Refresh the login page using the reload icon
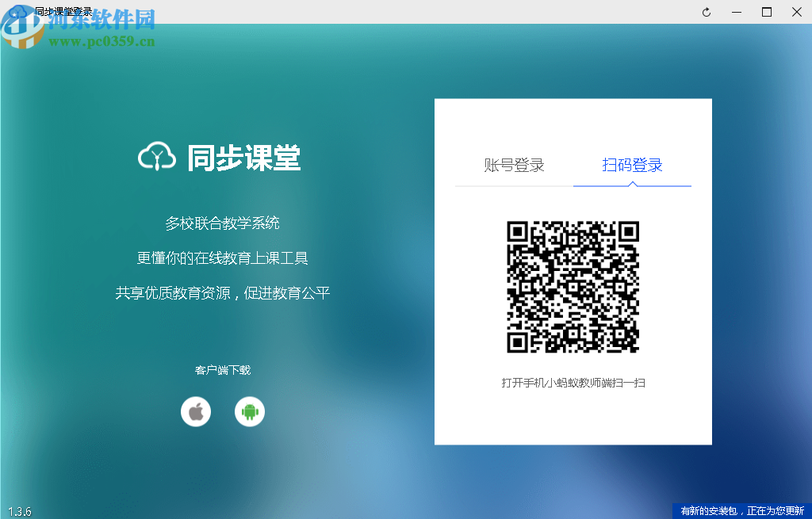Viewport: 812px width, 519px height. point(706,12)
